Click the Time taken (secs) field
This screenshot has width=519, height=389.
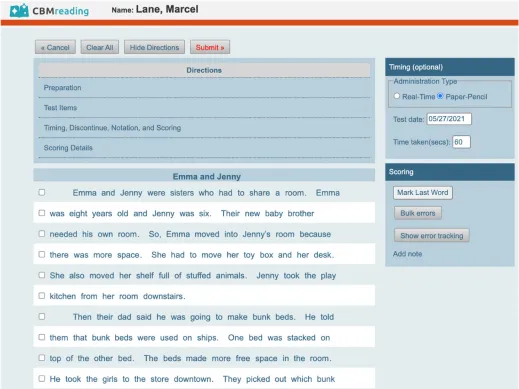pos(461,142)
